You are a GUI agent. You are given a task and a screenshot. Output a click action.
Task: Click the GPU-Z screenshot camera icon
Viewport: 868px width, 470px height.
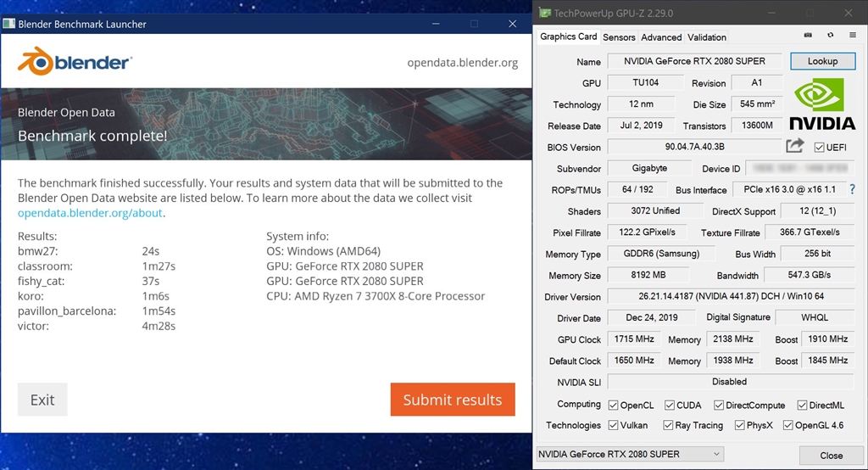808,35
